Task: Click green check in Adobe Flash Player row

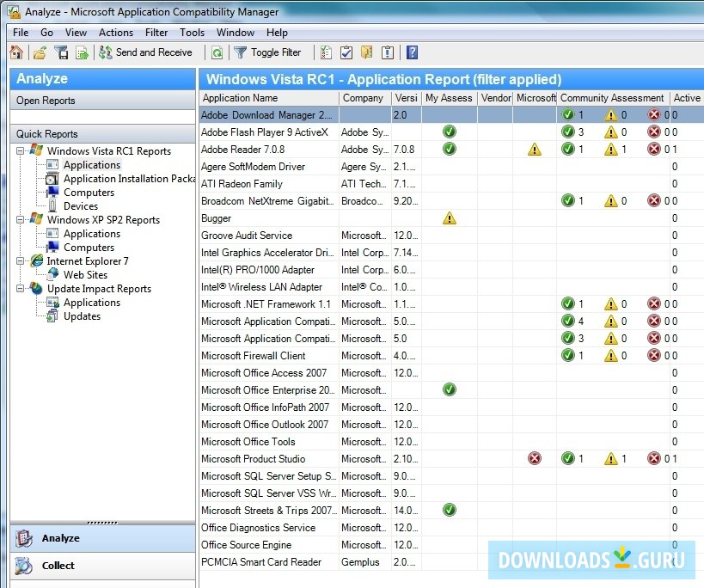Action: [x=449, y=132]
